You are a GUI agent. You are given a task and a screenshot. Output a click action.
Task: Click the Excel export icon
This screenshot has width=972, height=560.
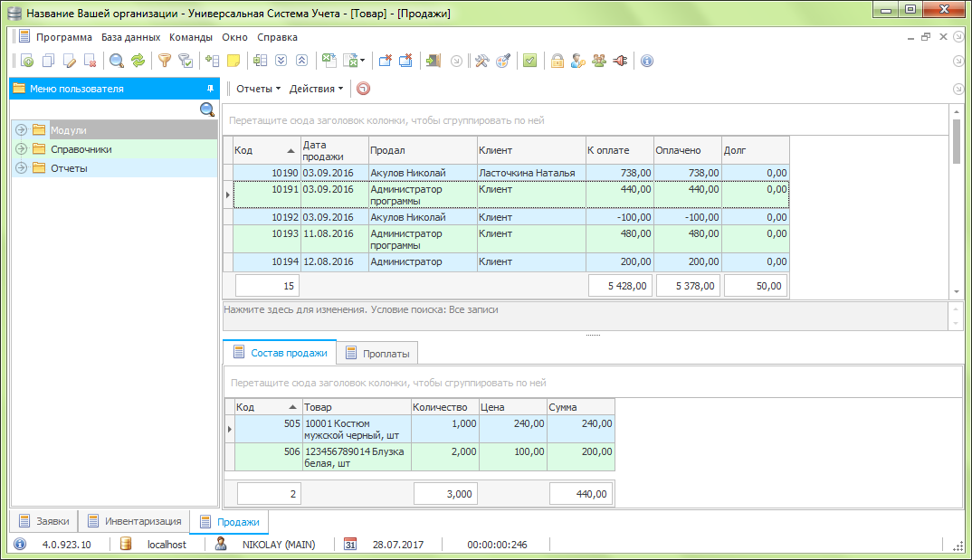(329, 61)
